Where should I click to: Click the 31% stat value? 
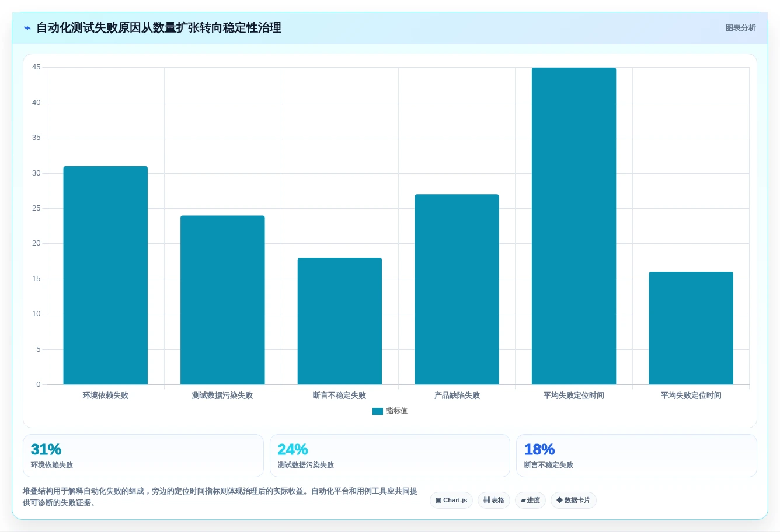(x=46, y=450)
